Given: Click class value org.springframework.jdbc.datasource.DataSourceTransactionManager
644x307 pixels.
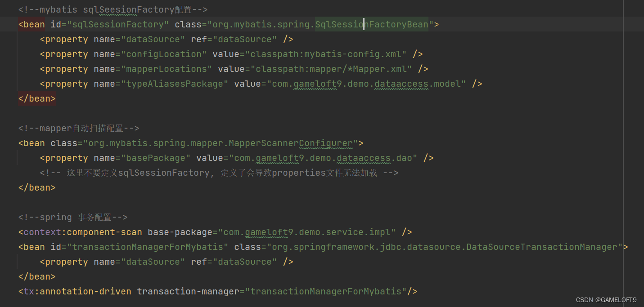Looking at the screenshot, I should 445,247.
